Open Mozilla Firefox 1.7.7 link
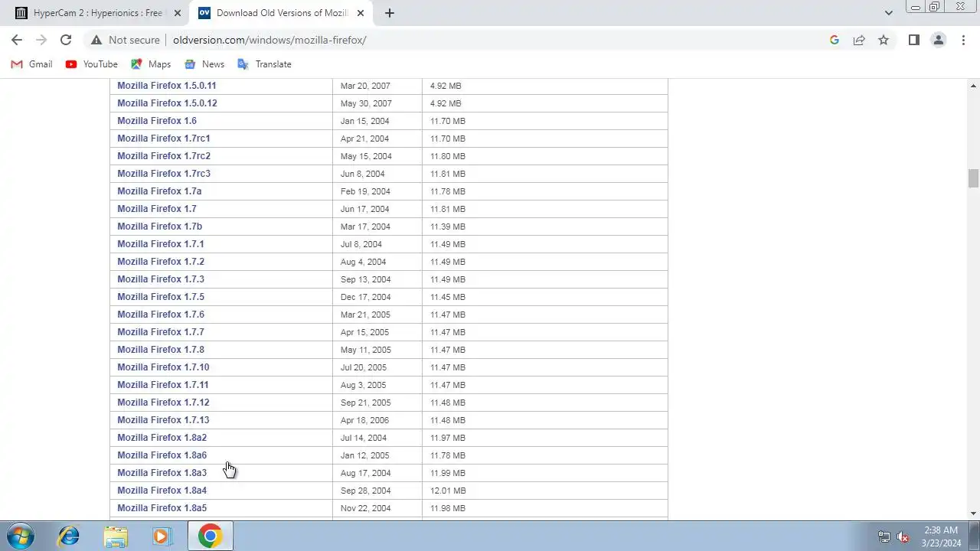Image resolution: width=980 pixels, height=551 pixels. pos(161,332)
